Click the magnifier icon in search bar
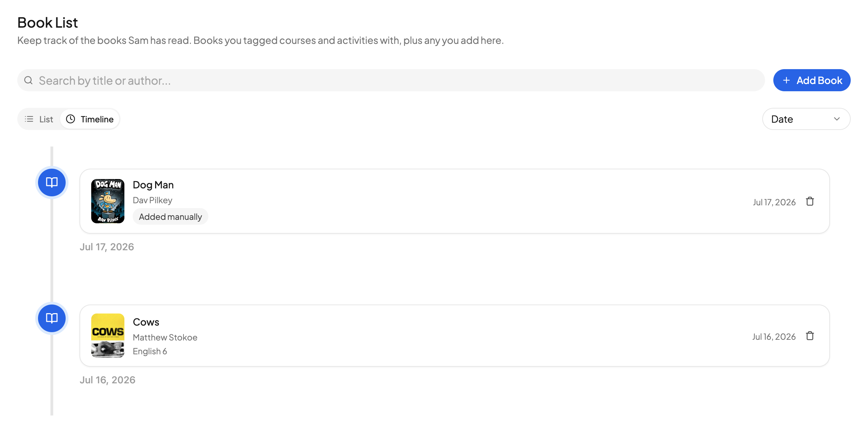The width and height of the screenshot is (868, 421). pyautogui.click(x=28, y=80)
